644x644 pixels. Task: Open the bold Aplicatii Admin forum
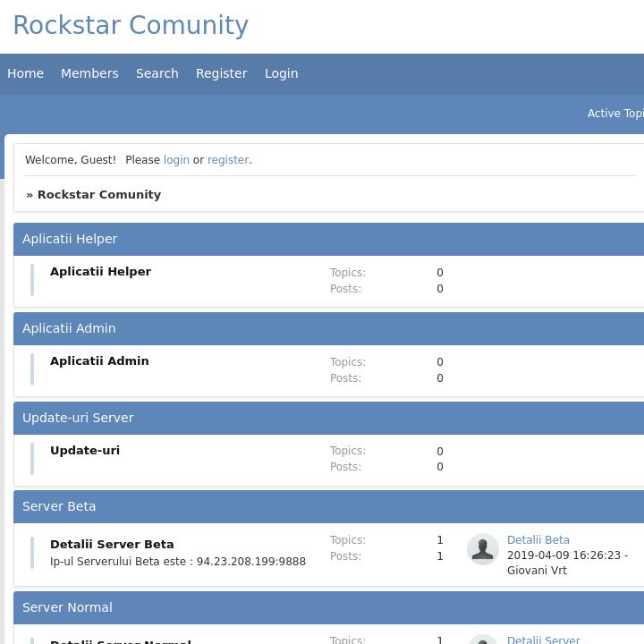tap(99, 361)
